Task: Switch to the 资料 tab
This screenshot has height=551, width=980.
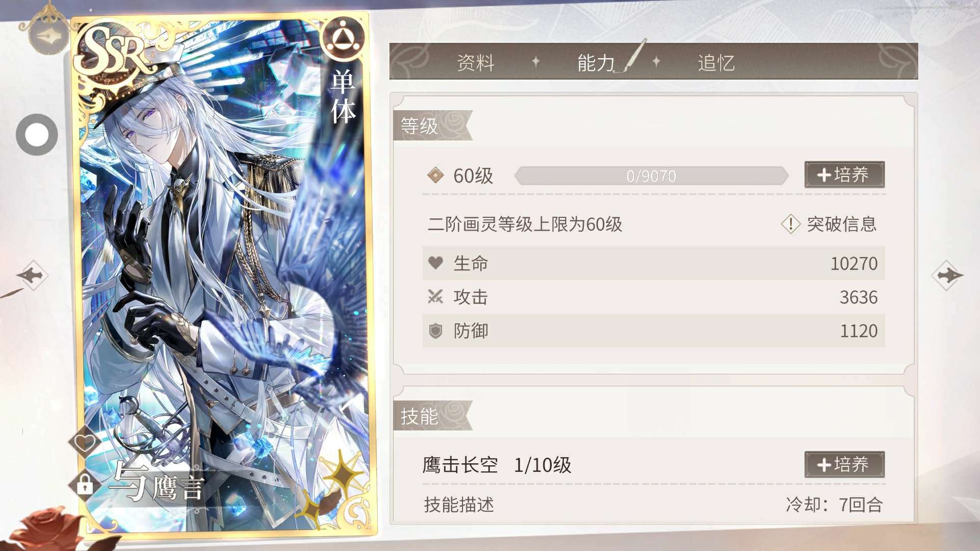Action: coord(475,62)
